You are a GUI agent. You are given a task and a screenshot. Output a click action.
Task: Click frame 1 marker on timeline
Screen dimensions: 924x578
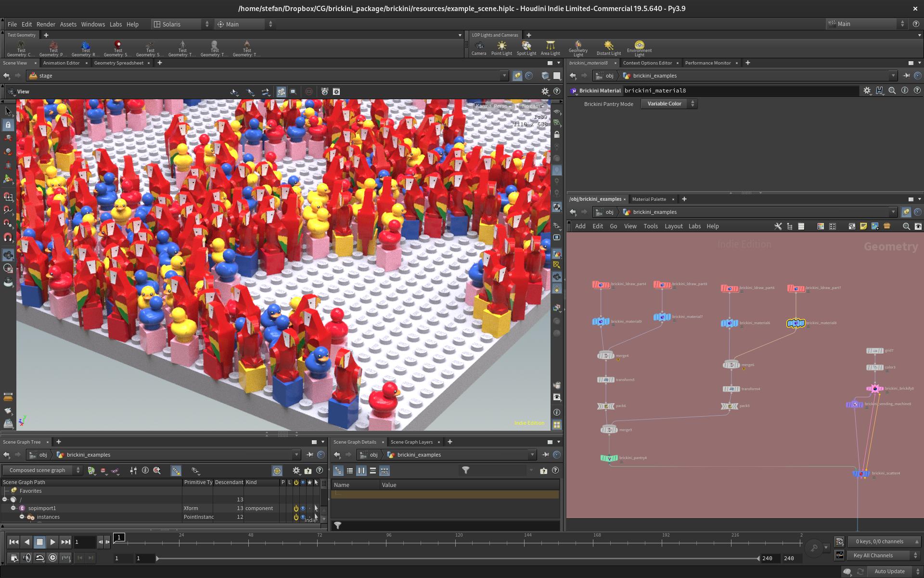[119, 538]
